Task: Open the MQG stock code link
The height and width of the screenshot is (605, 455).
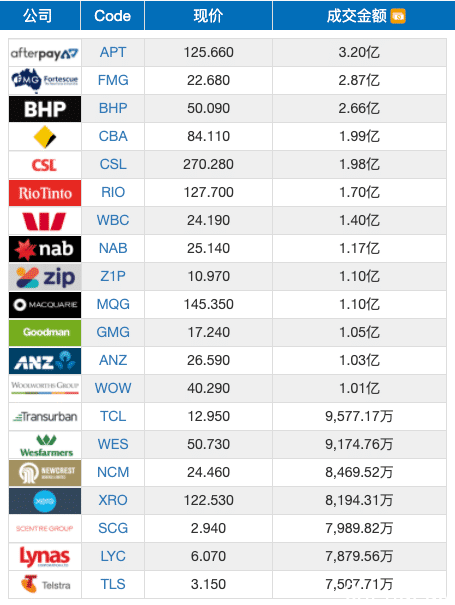Action: click(x=113, y=304)
